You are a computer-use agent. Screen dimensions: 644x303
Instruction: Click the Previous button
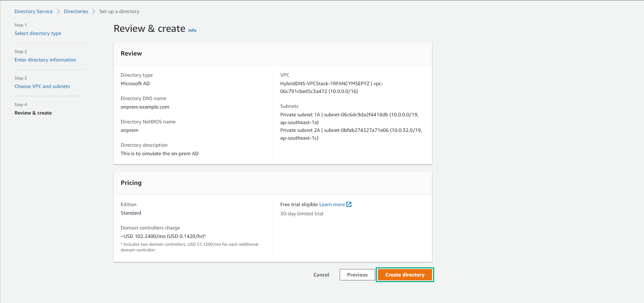[357, 275]
